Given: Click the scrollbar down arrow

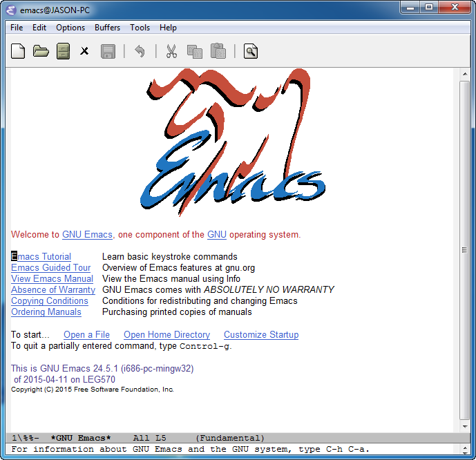Looking at the screenshot, I should (465, 427).
